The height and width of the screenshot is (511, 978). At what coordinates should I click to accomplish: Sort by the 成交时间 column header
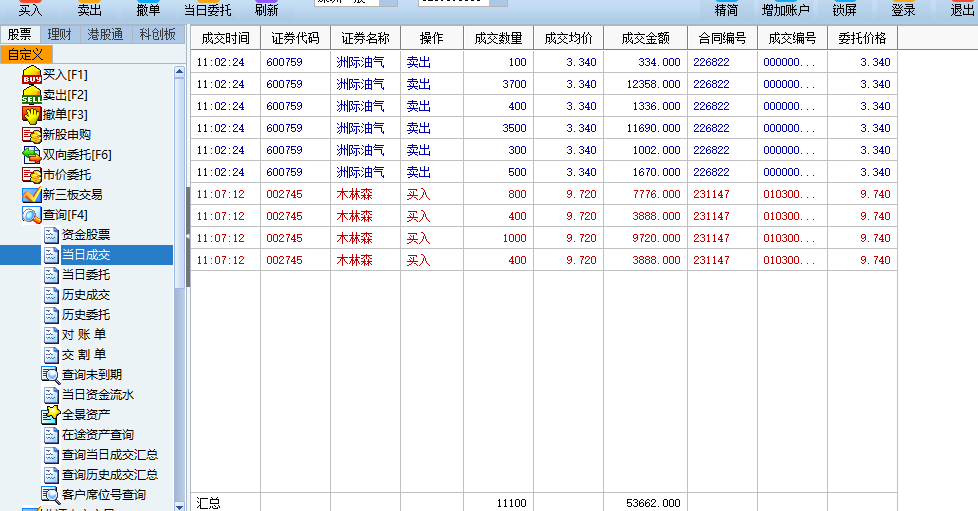pos(226,38)
